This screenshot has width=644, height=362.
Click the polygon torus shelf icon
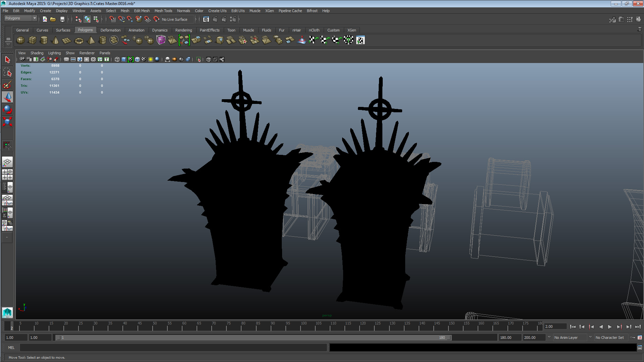(78, 41)
